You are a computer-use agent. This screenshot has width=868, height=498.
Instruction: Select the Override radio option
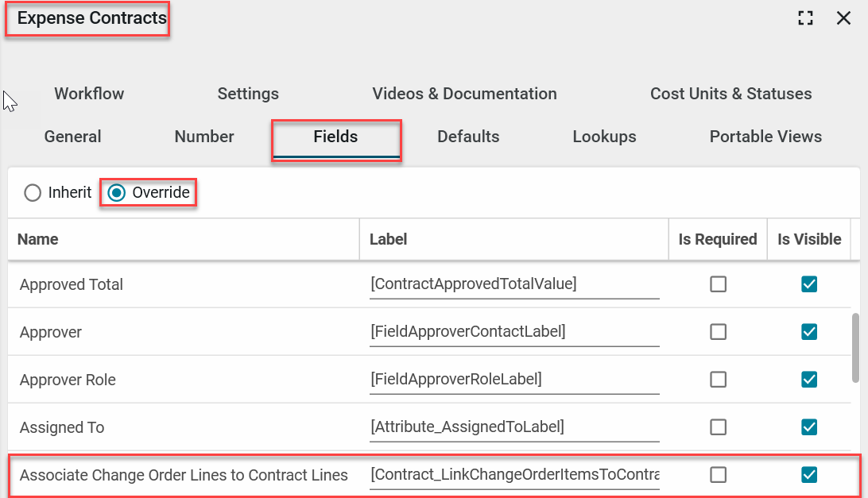point(117,193)
